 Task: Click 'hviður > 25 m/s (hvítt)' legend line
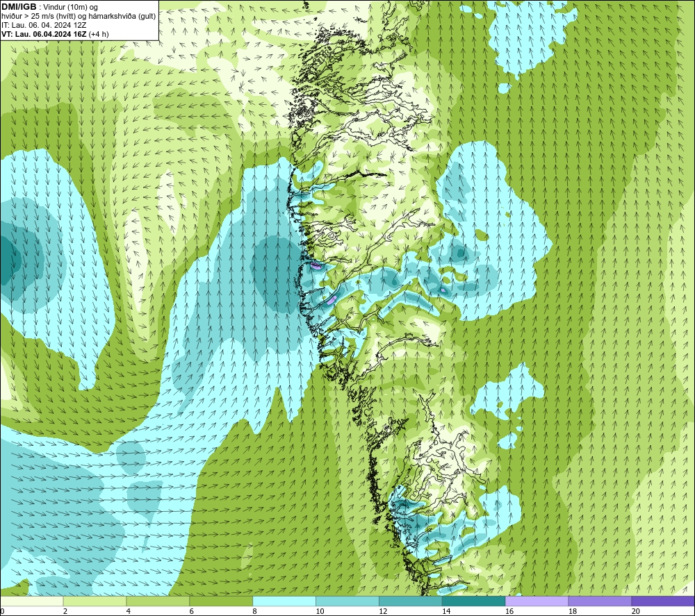(79, 16)
